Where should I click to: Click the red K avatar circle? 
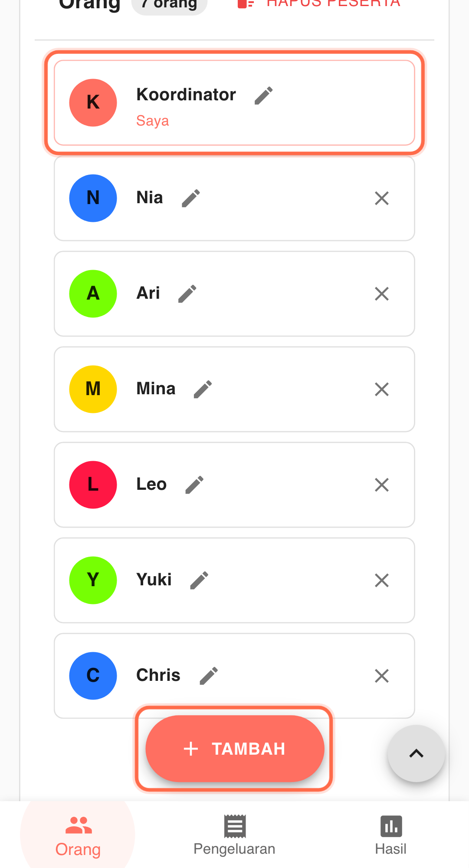(x=93, y=103)
